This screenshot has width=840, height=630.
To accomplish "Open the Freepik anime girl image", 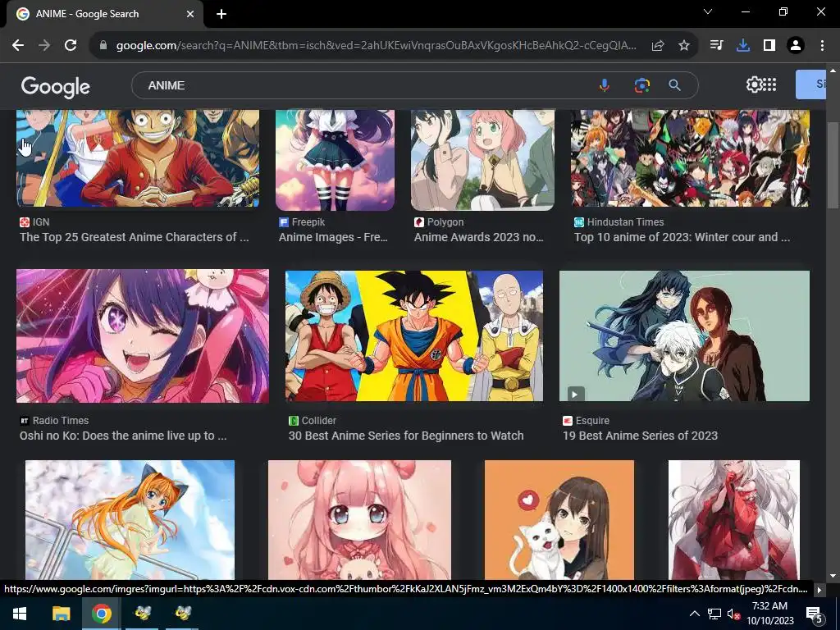I will (x=335, y=160).
